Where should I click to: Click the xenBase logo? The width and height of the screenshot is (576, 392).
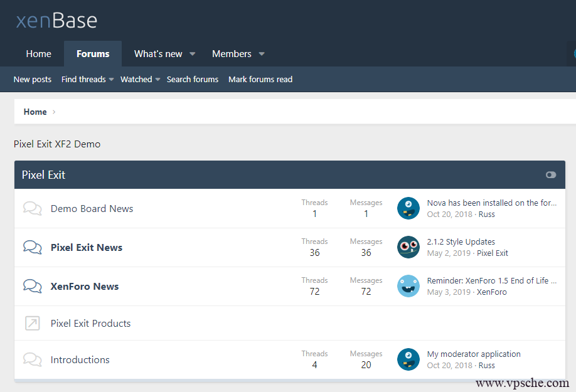(x=56, y=19)
